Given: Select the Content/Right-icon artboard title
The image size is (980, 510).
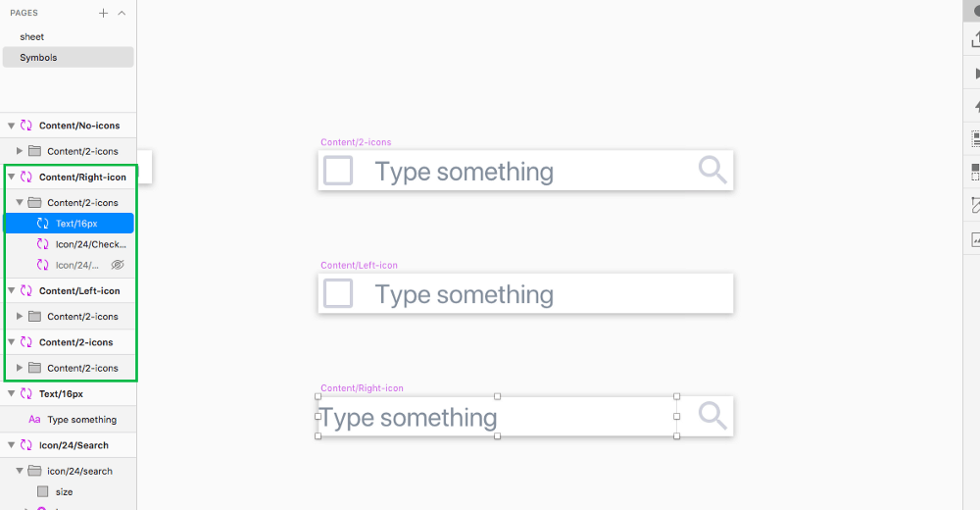Looking at the screenshot, I should tap(362, 388).
